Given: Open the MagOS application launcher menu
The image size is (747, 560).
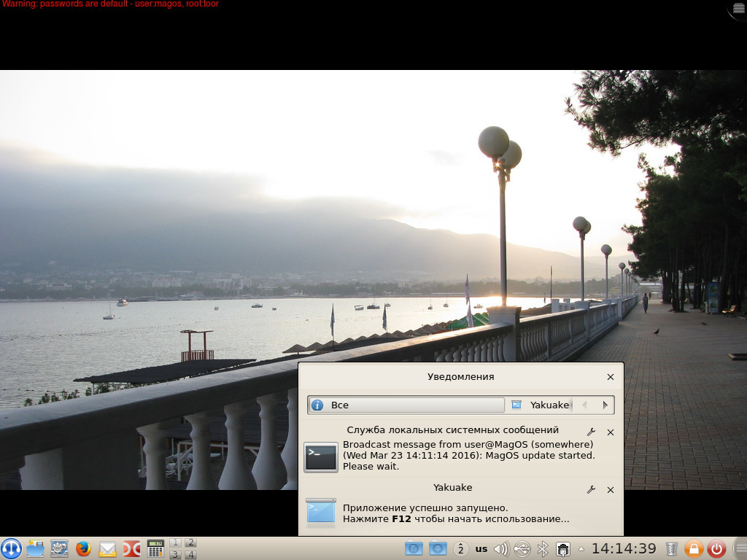Looking at the screenshot, I should (x=11, y=548).
